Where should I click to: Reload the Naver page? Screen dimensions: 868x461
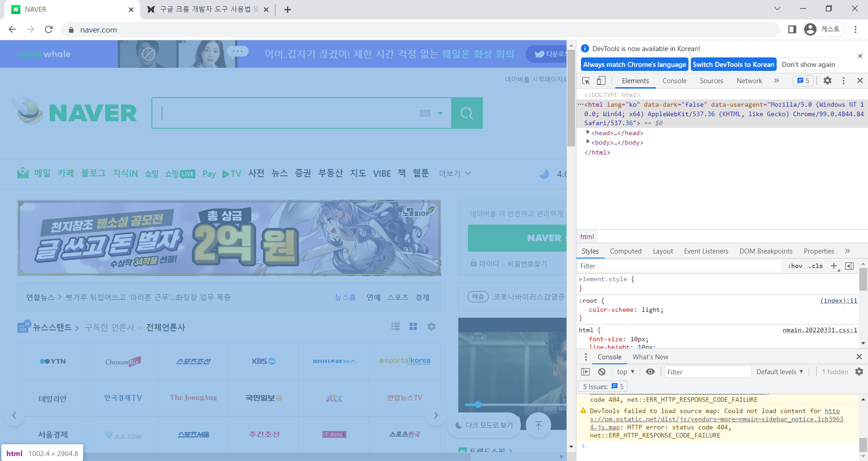pos(49,29)
